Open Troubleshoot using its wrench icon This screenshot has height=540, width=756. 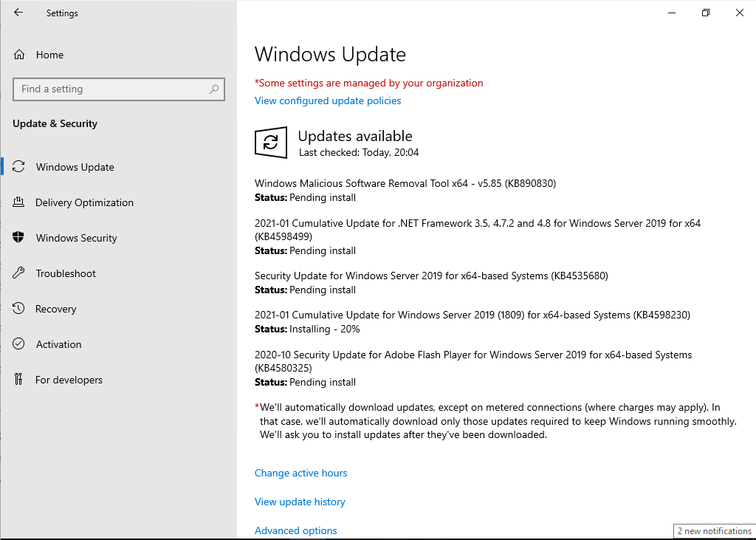[x=18, y=273]
